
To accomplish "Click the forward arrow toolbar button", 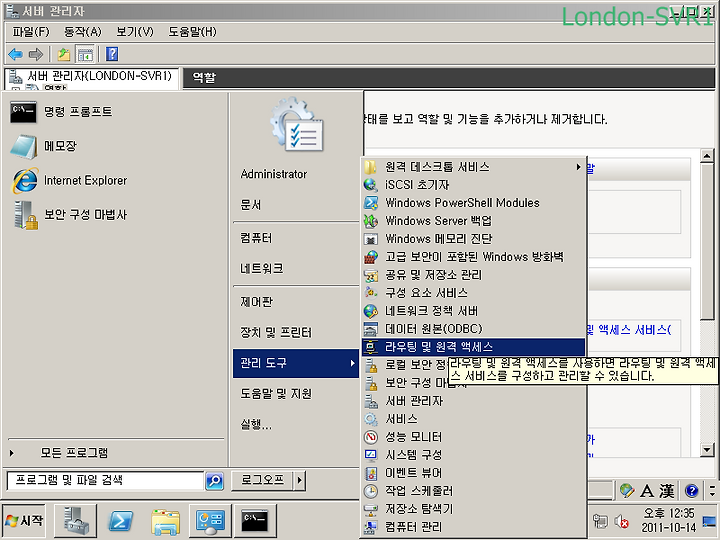I will click(35, 54).
